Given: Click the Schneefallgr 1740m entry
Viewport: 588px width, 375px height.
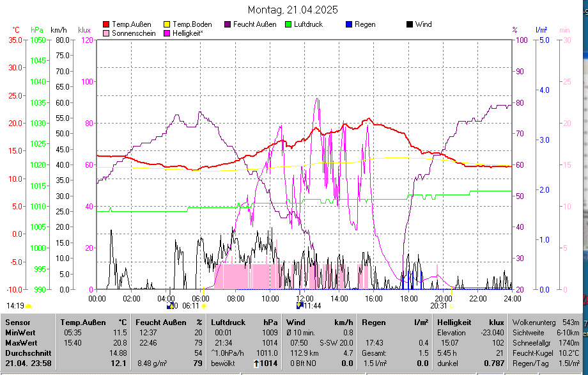Looking at the screenshot, I should click(546, 343).
